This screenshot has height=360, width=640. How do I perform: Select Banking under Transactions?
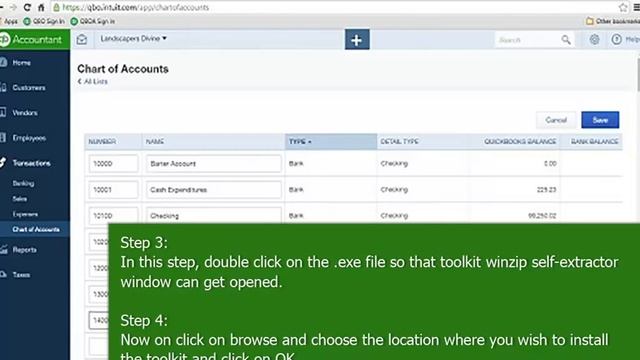click(x=23, y=183)
